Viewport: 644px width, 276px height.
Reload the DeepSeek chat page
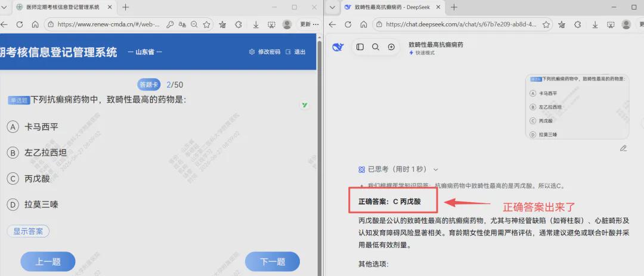click(x=348, y=24)
